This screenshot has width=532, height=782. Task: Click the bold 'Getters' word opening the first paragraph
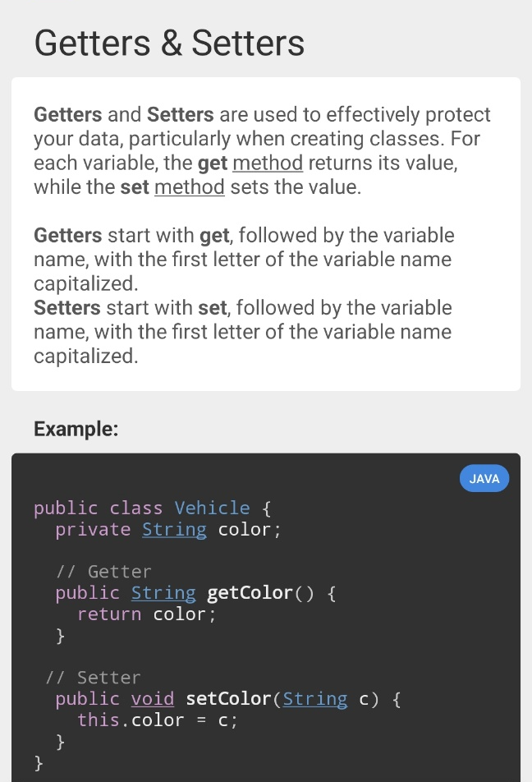pos(68,114)
